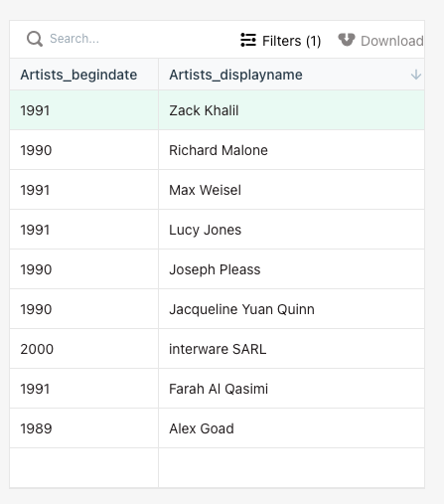Select the Richard Malone row
The image size is (444, 504).
click(x=218, y=150)
